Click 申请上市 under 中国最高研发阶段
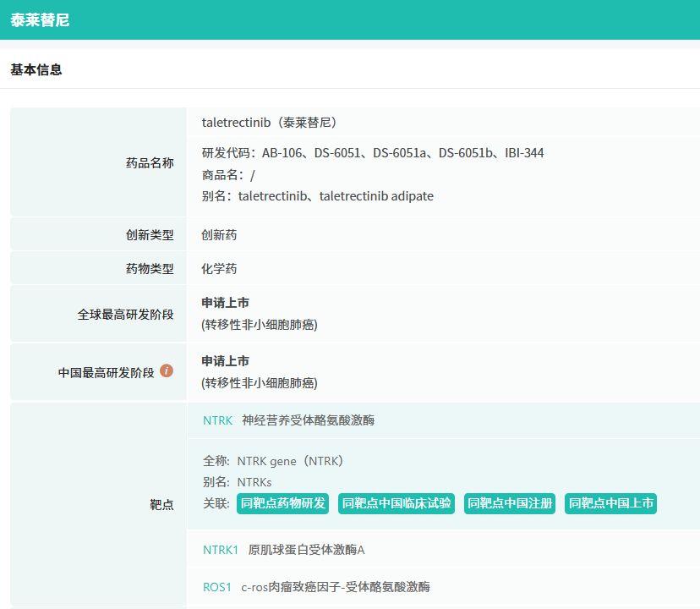 click(x=225, y=361)
